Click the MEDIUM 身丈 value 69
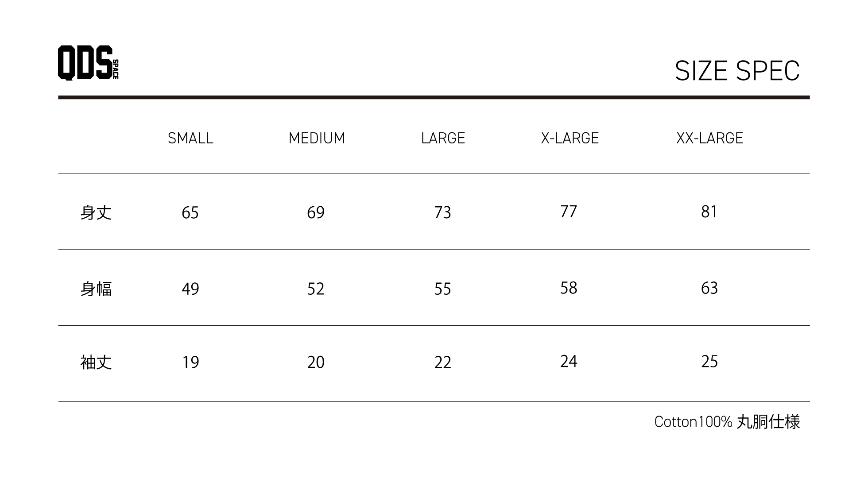Screen dimensions: 868x478 [x=316, y=213]
